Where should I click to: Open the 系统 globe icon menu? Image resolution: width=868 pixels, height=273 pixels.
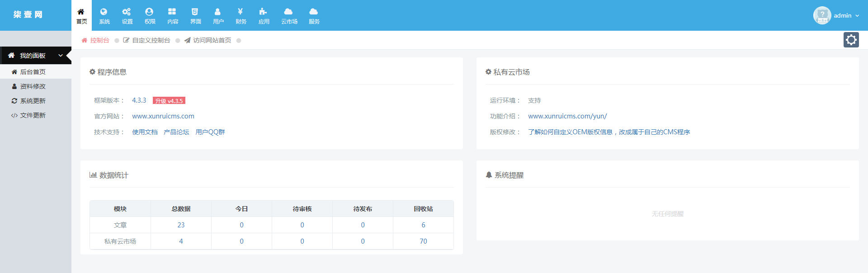coord(104,15)
